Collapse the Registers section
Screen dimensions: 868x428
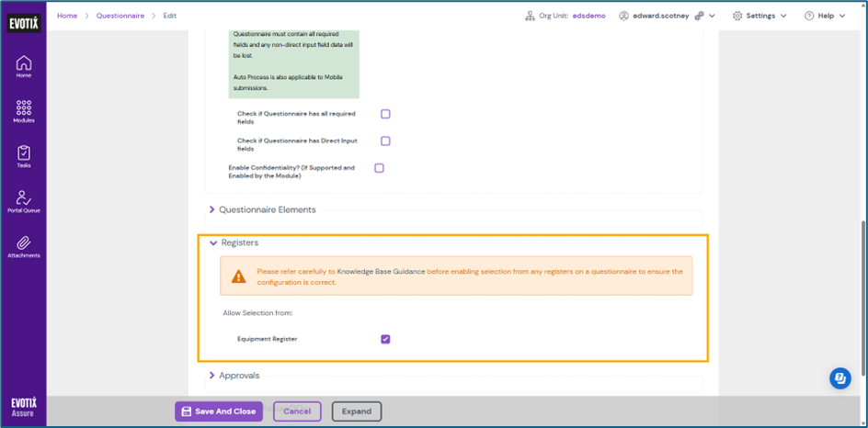coord(239,242)
